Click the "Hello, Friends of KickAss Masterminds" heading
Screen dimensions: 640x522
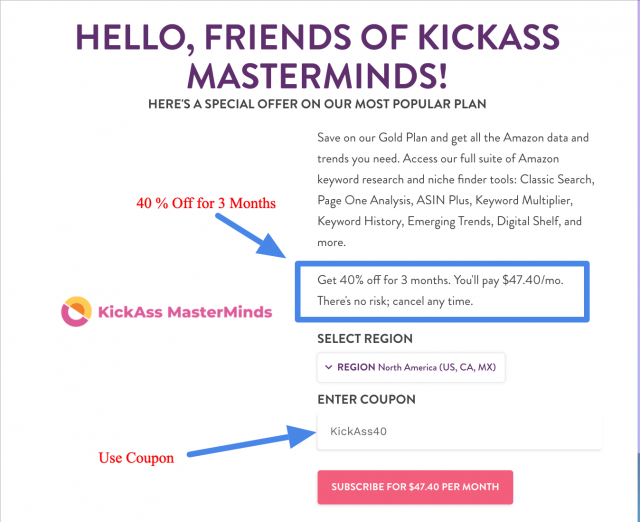click(x=318, y=56)
